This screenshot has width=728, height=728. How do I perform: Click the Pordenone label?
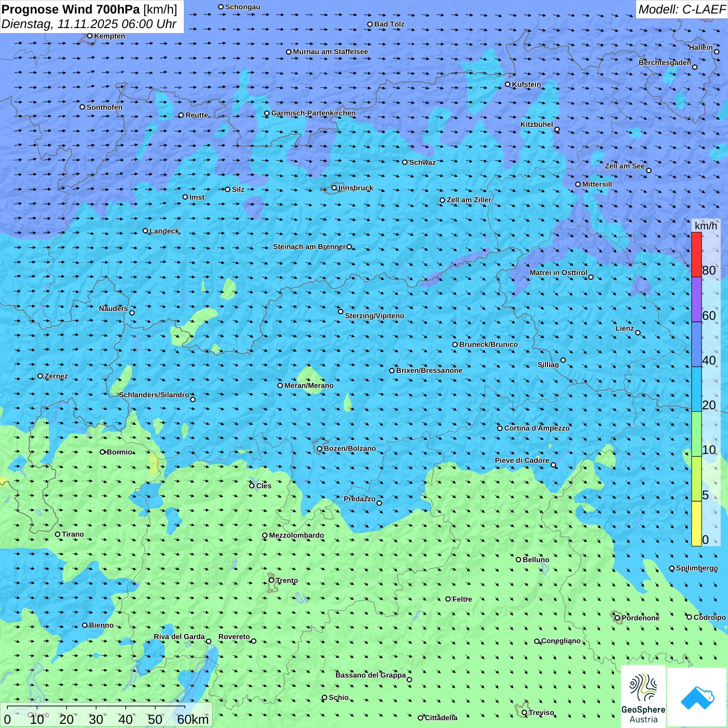point(641,618)
